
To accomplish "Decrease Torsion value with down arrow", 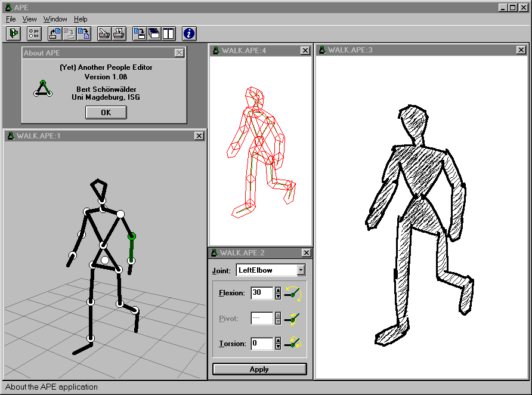I will (x=278, y=347).
